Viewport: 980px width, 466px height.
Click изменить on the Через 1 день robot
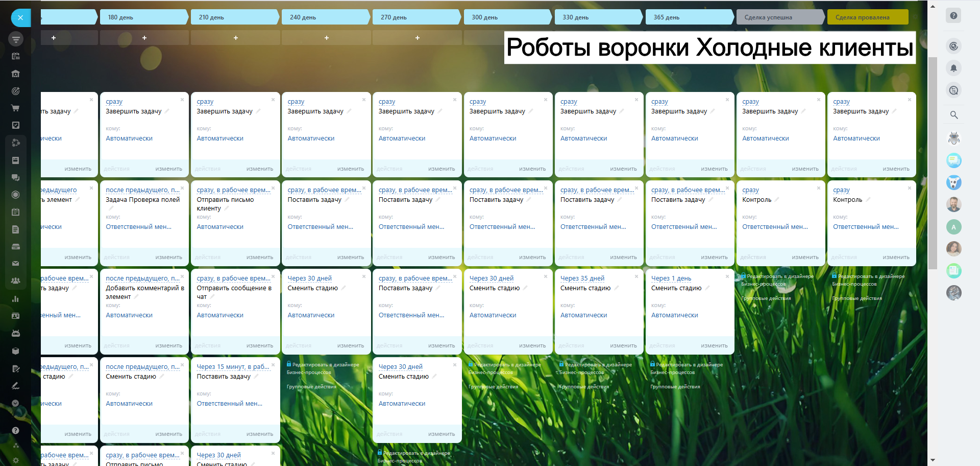coord(714,346)
